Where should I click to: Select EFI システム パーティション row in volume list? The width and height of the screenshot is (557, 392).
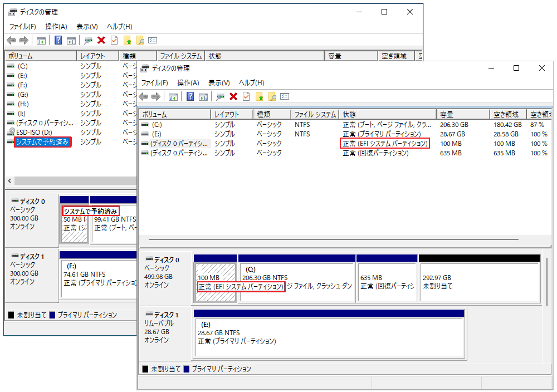345,144
